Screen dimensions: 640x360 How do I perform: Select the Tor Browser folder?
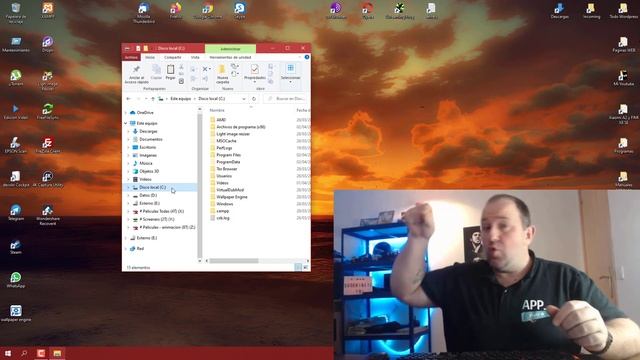click(227, 169)
